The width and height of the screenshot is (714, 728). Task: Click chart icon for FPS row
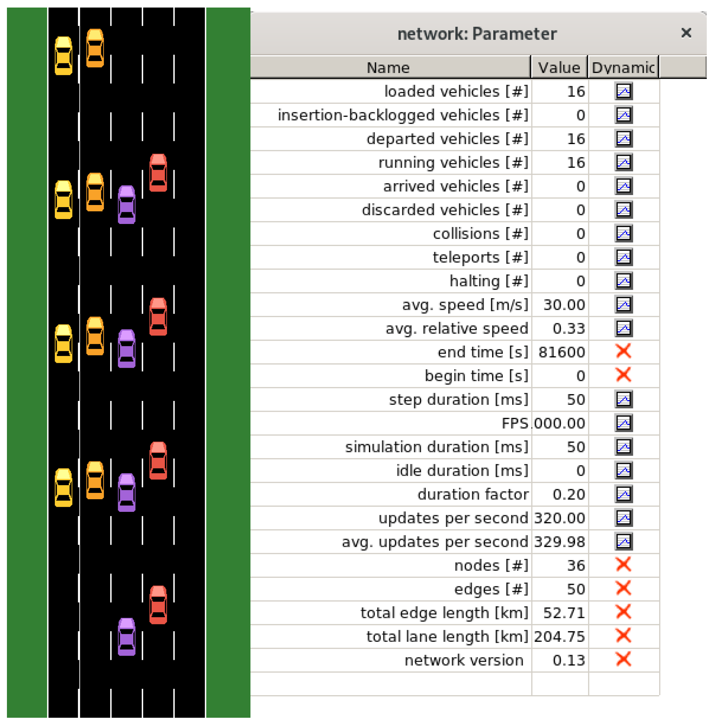[x=623, y=423]
